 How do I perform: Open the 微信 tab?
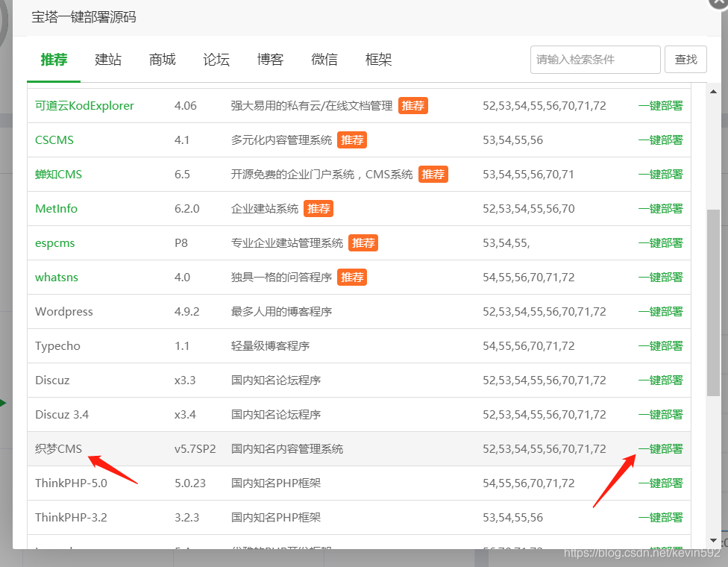coord(324,60)
